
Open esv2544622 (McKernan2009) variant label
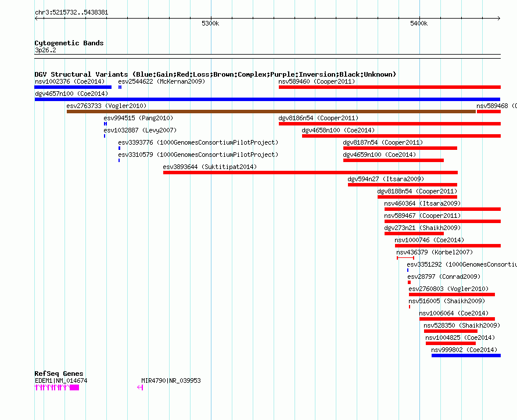tap(161, 81)
